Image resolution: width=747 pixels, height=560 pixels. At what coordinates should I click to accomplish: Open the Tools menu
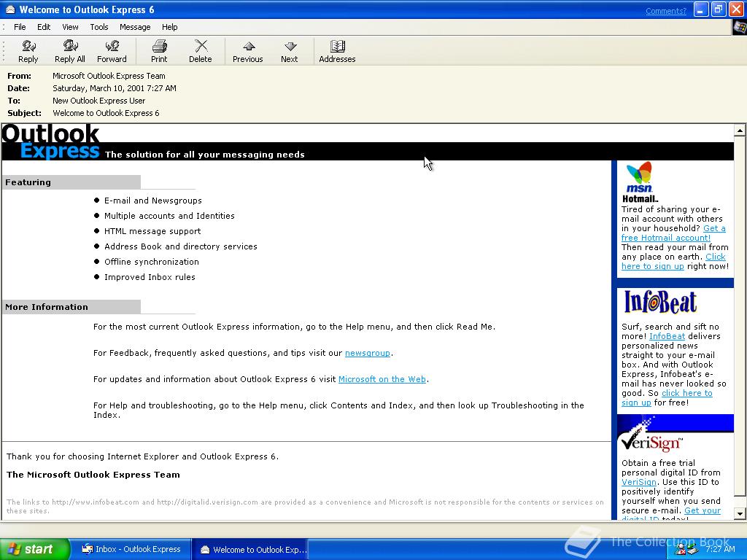point(99,27)
